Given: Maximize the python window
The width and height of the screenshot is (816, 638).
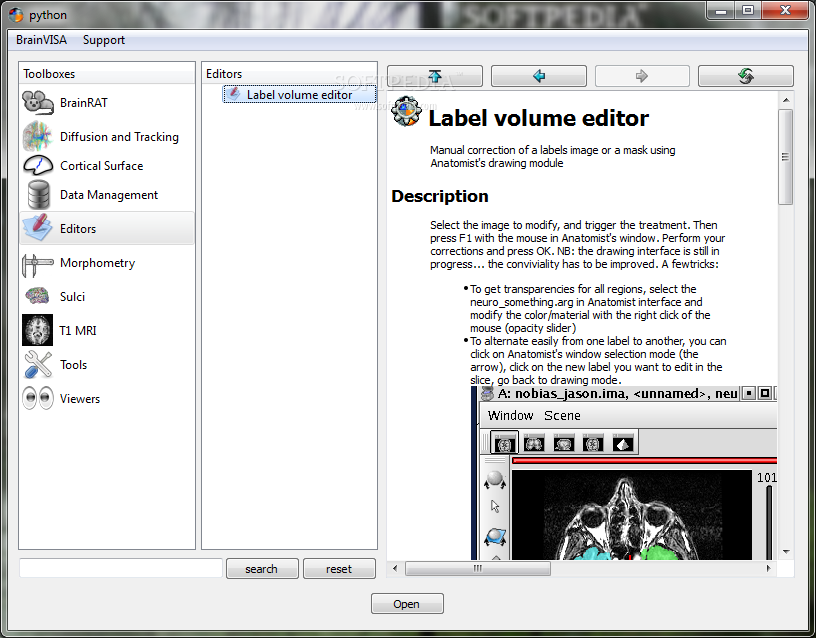Looking at the screenshot, I should coord(748,10).
